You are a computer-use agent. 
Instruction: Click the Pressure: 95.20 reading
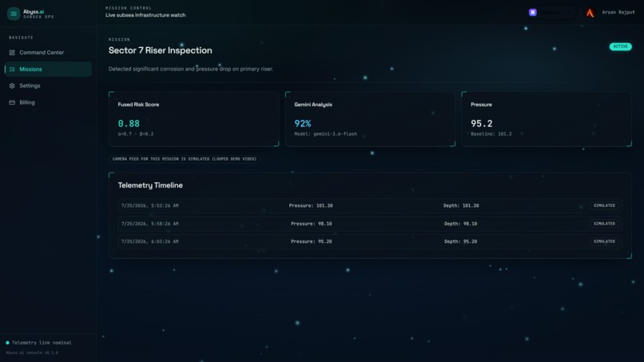click(312, 241)
